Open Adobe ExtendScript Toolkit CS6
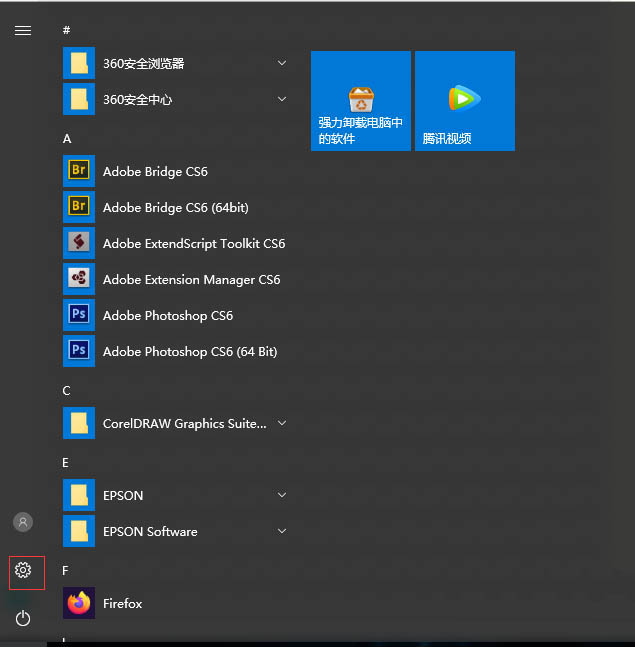This screenshot has width=635, height=647. (x=193, y=243)
